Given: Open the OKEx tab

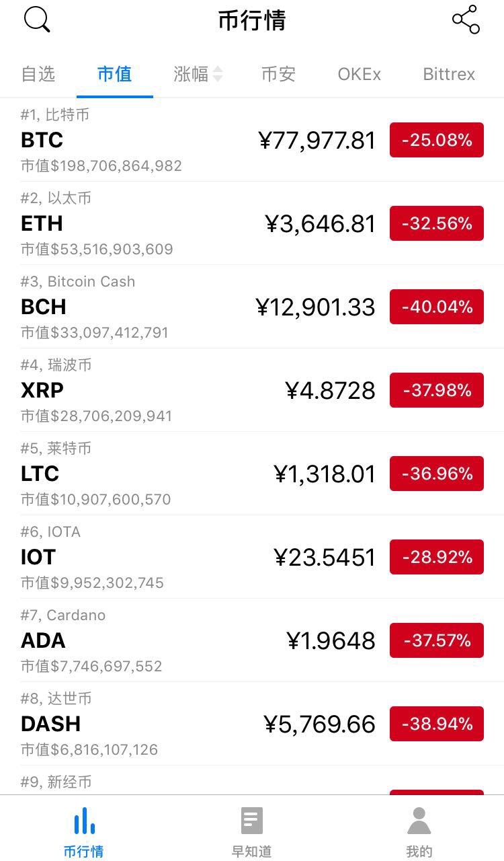Looking at the screenshot, I should [x=359, y=74].
